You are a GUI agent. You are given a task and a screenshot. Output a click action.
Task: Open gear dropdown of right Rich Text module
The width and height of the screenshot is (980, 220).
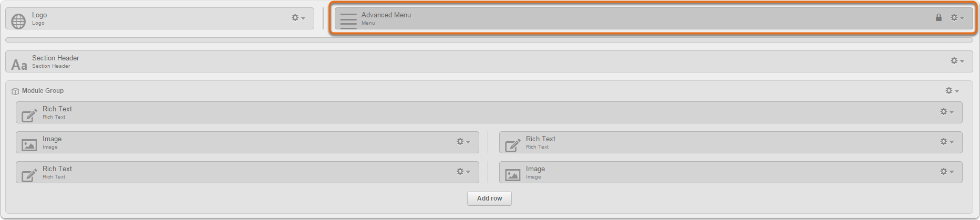point(947,142)
